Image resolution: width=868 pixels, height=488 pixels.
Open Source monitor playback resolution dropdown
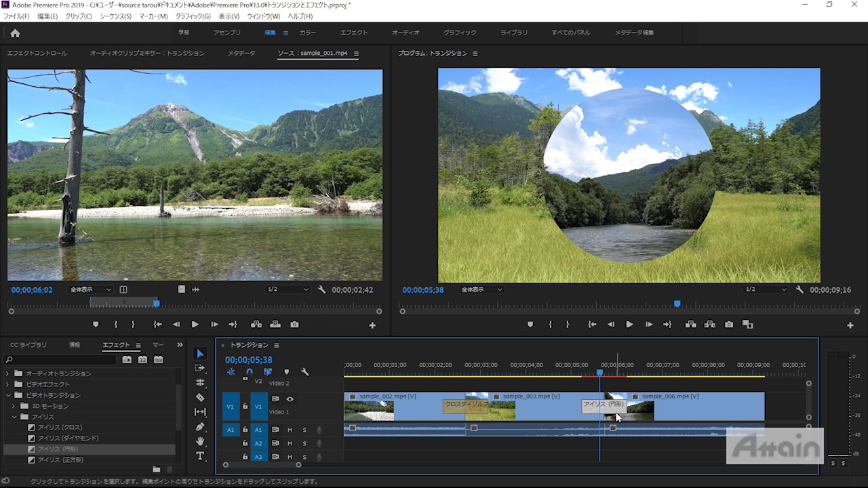pyautogui.click(x=288, y=289)
